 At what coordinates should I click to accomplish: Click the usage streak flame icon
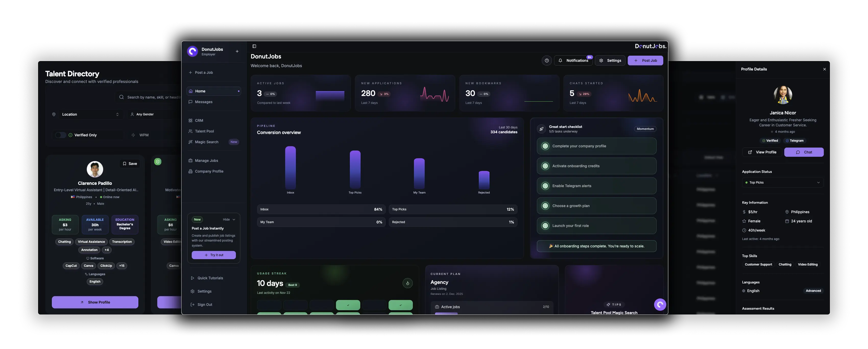[x=407, y=283]
